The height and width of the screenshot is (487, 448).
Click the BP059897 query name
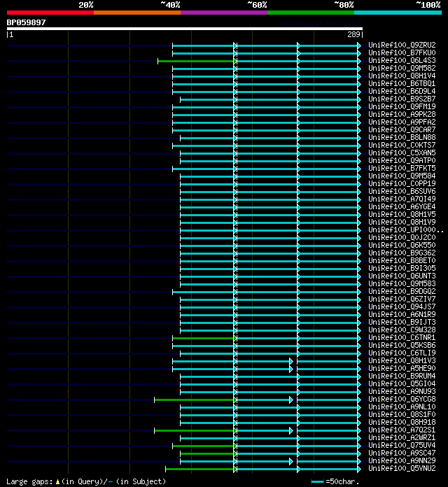coord(26,22)
